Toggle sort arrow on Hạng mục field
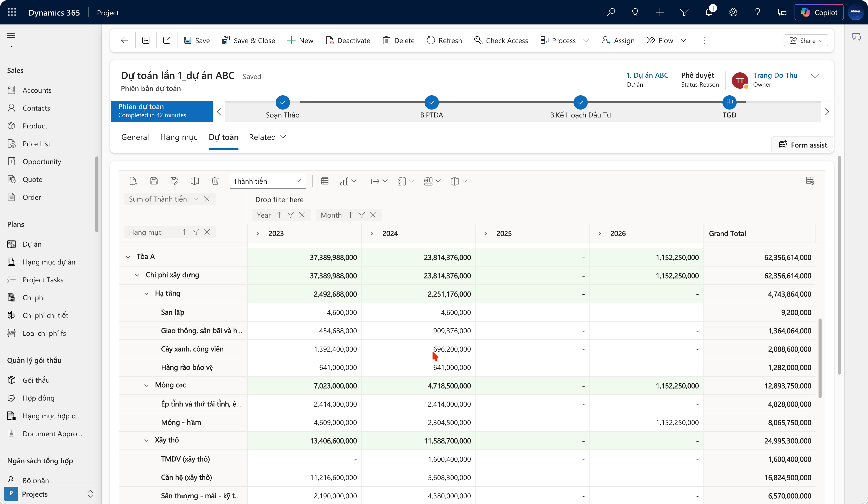The width and height of the screenshot is (868, 504). [x=185, y=232]
